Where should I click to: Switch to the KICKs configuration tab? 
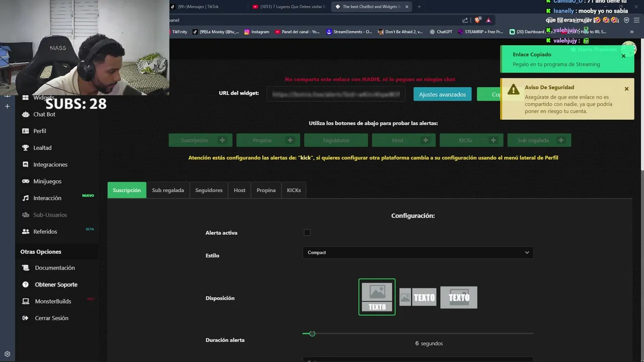pos(294,190)
